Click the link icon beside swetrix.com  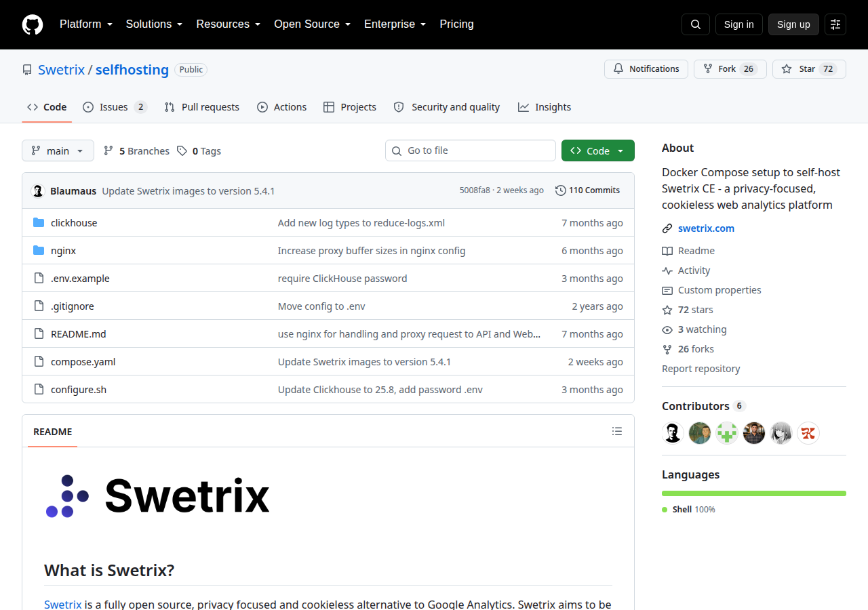click(x=667, y=228)
